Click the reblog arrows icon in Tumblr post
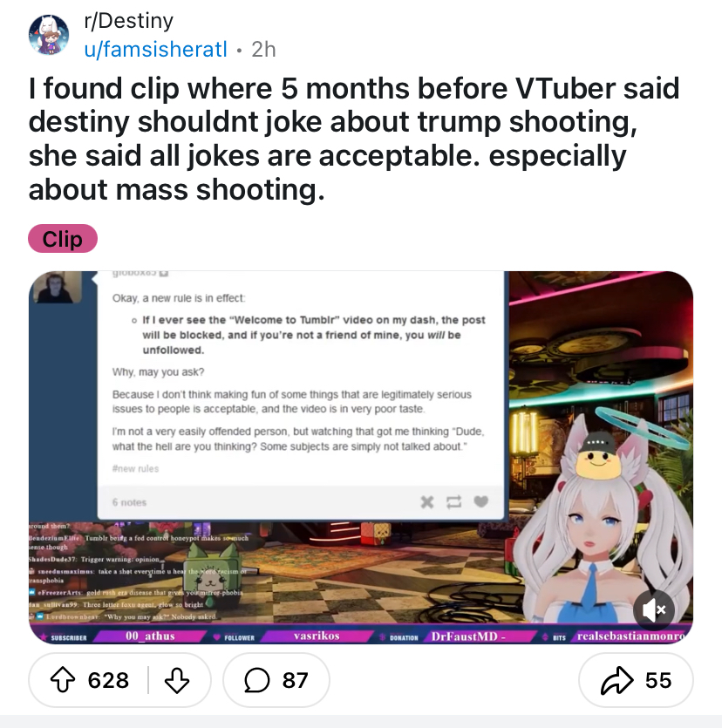This screenshot has width=722, height=728. click(453, 502)
